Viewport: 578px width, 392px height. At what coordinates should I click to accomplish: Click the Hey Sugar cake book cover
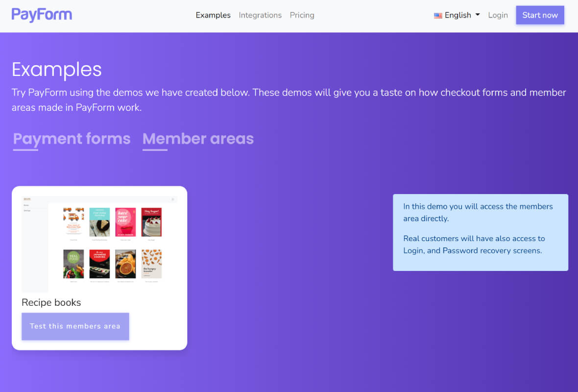[x=151, y=222]
